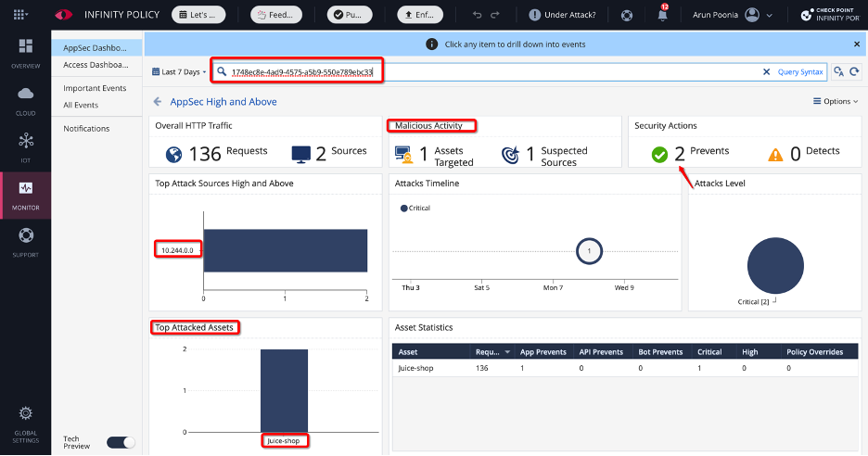Click inside the search query field
Image resolution: width=868 pixels, height=456 pixels.
tap(556, 71)
